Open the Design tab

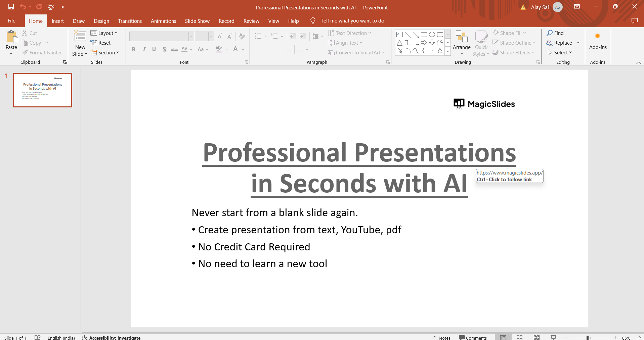[x=101, y=21]
